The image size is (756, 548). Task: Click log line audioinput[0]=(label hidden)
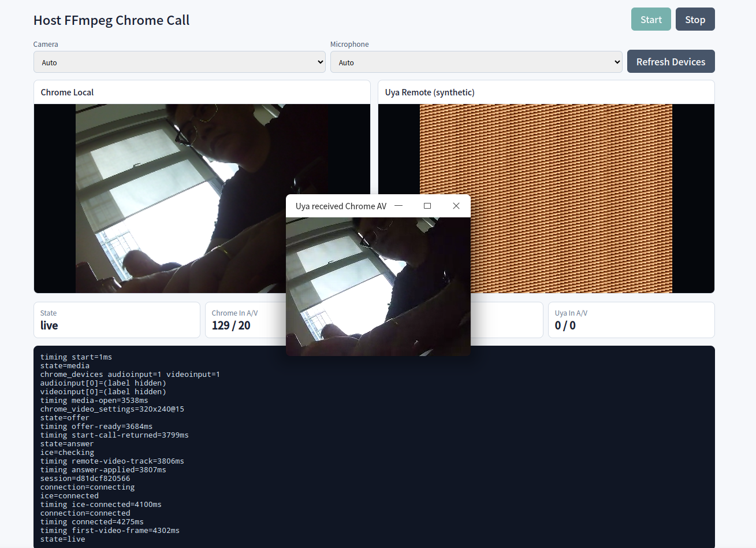point(103,383)
